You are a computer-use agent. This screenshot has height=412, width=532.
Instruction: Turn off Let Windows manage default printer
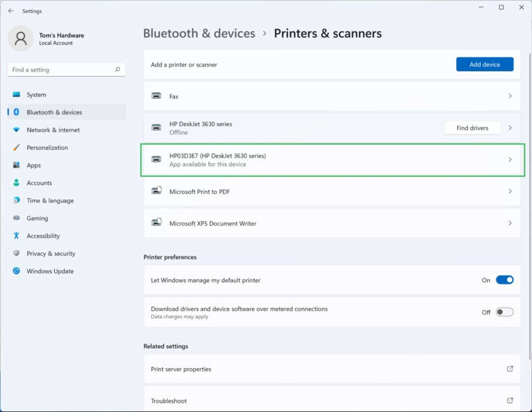[x=505, y=280]
